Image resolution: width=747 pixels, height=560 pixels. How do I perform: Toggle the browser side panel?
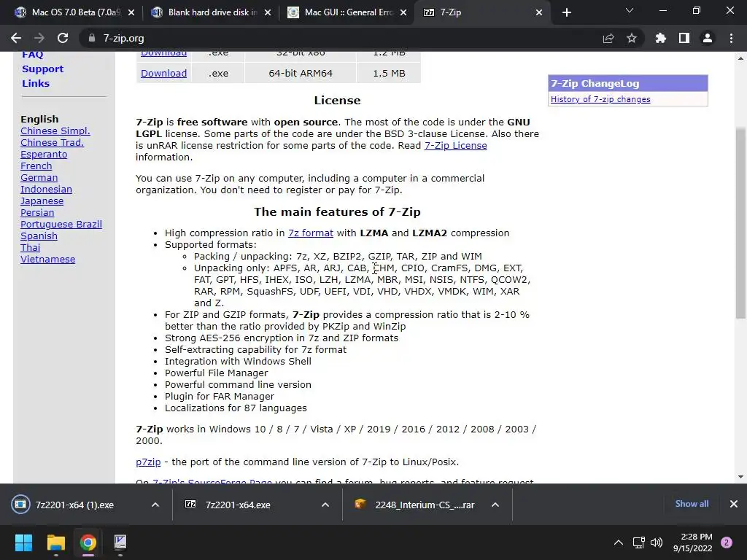point(684,38)
